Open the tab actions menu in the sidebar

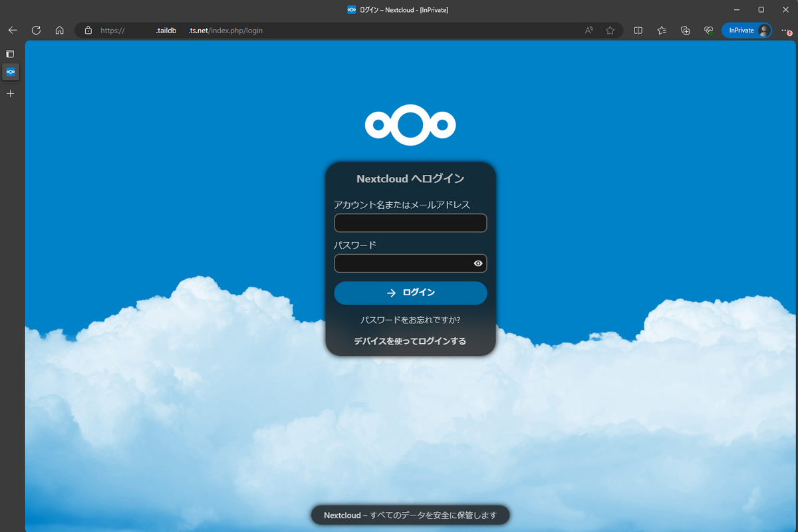[x=10, y=54]
